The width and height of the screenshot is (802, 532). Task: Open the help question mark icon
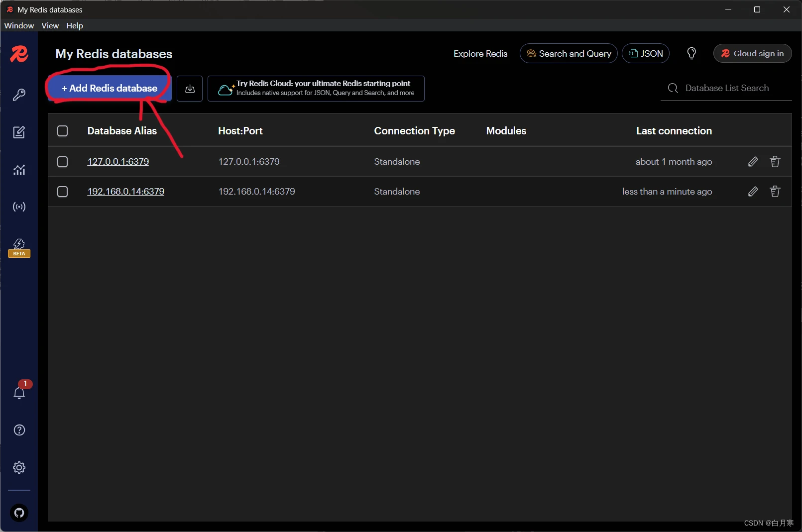pyautogui.click(x=19, y=430)
